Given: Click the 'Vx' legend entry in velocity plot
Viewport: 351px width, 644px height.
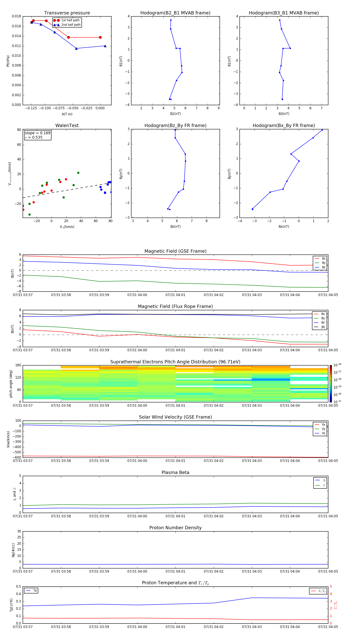Looking at the screenshot, I should tap(320, 424).
